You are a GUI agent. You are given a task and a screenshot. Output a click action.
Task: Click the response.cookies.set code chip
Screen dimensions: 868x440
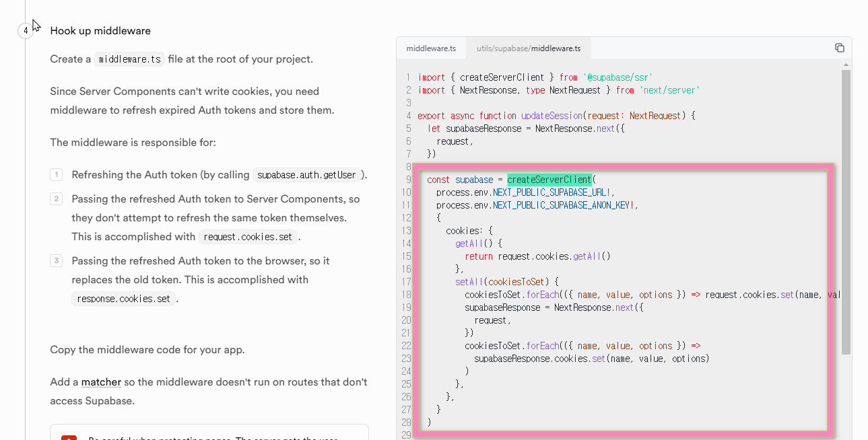point(123,299)
